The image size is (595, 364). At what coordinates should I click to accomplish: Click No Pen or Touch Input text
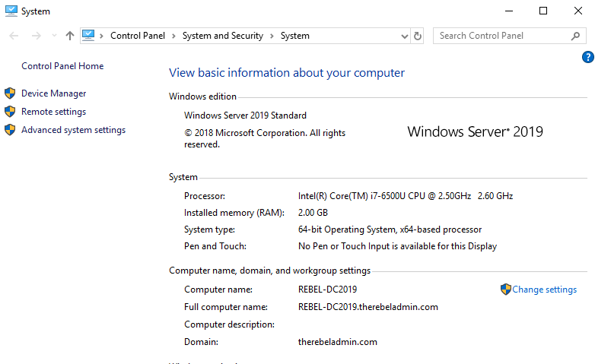[x=397, y=246]
